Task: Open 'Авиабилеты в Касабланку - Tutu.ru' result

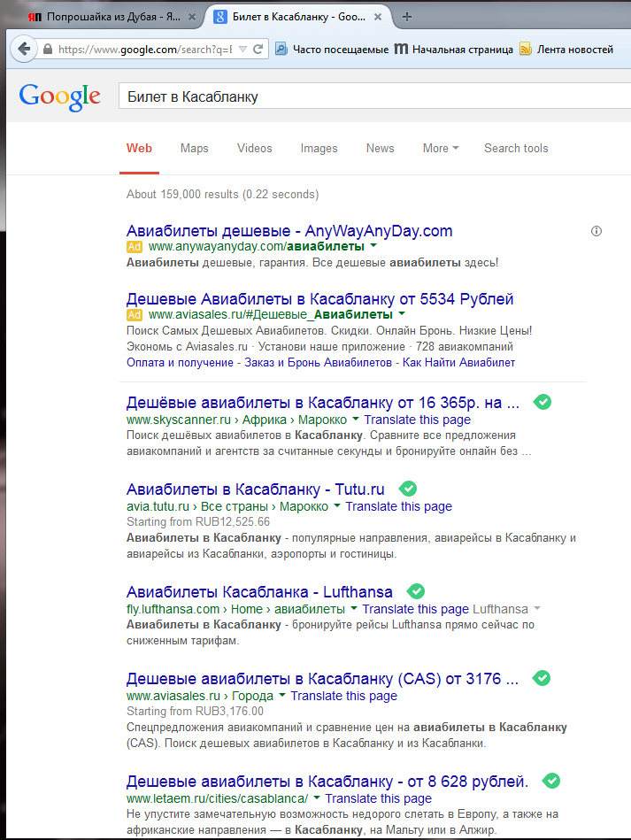Action: (256, 489)
